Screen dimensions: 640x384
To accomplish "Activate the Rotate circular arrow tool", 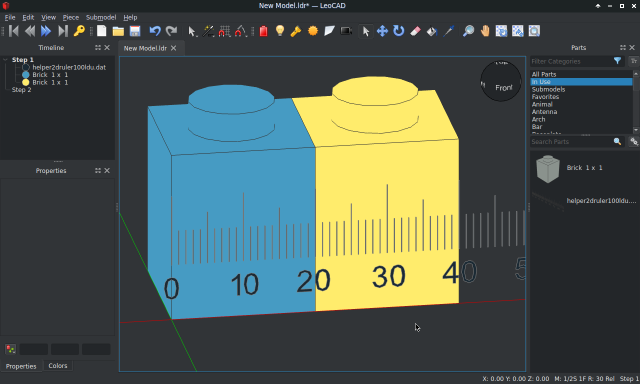I will click(399, 31).
